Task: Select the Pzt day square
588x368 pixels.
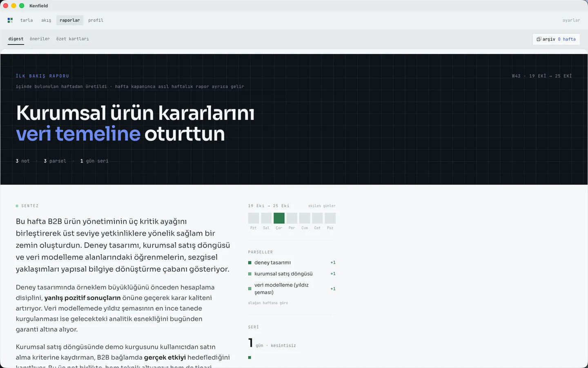Action: [254, 218]
